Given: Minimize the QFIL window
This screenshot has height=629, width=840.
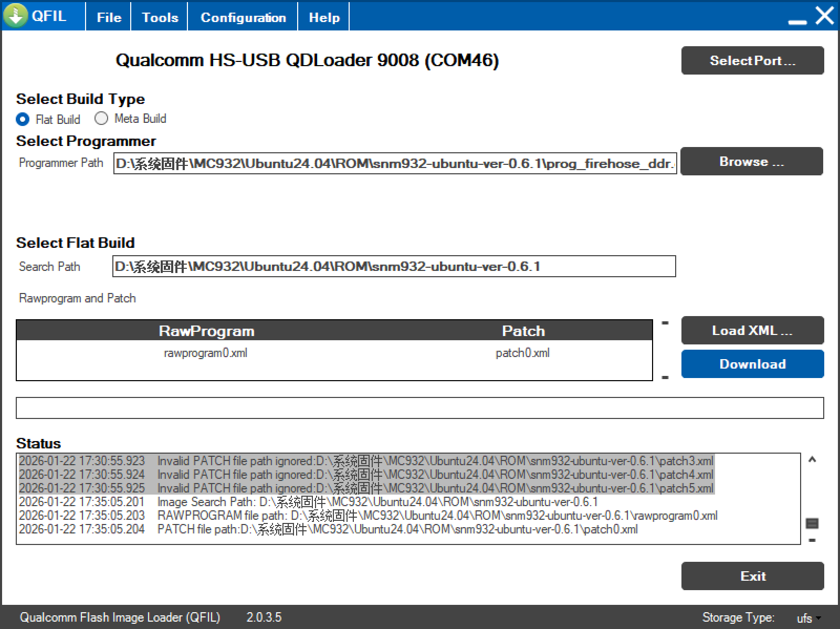Looking at the screenshot, I should point(797,21).
